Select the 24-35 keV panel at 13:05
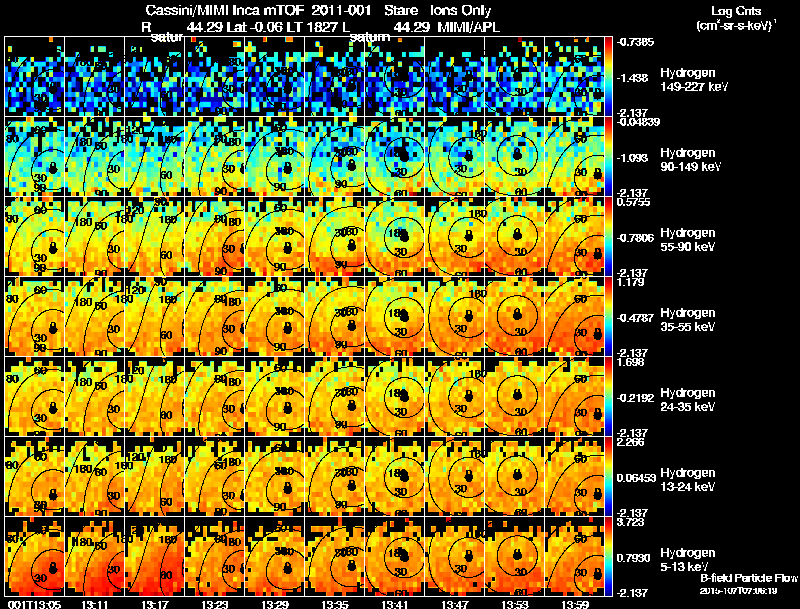 35,397
